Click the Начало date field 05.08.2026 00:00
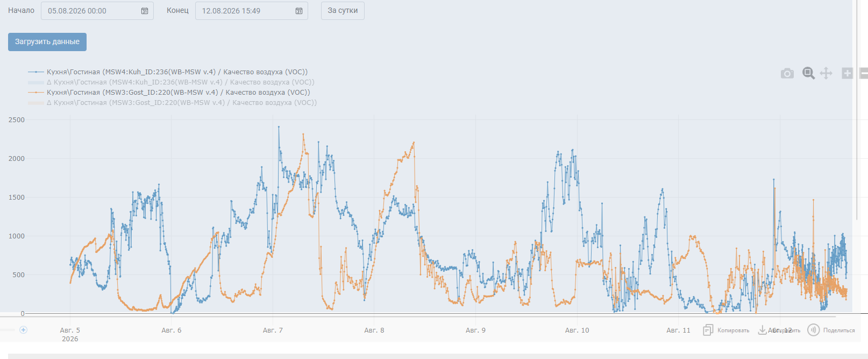This screenshot has width=868, height=359. (97, 11)
